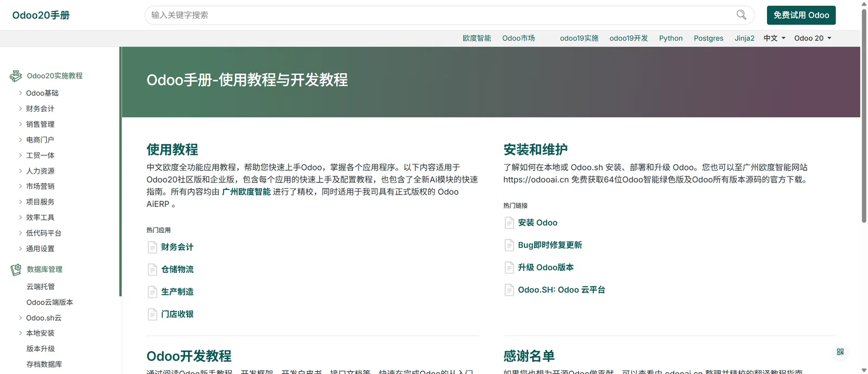Click the document icon beside 安装 Odoo
Viewport: 868px width, 374px height.
[509, 223]
